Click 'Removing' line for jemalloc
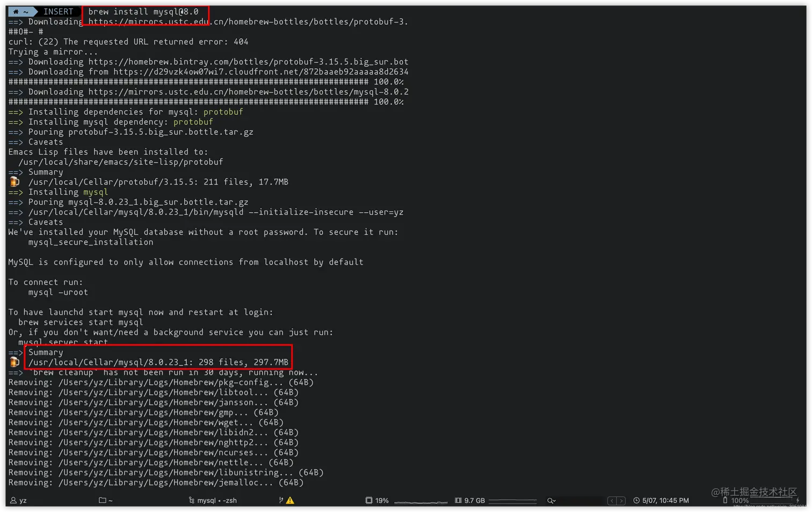812x512 pixels. [x=156, y=482]
